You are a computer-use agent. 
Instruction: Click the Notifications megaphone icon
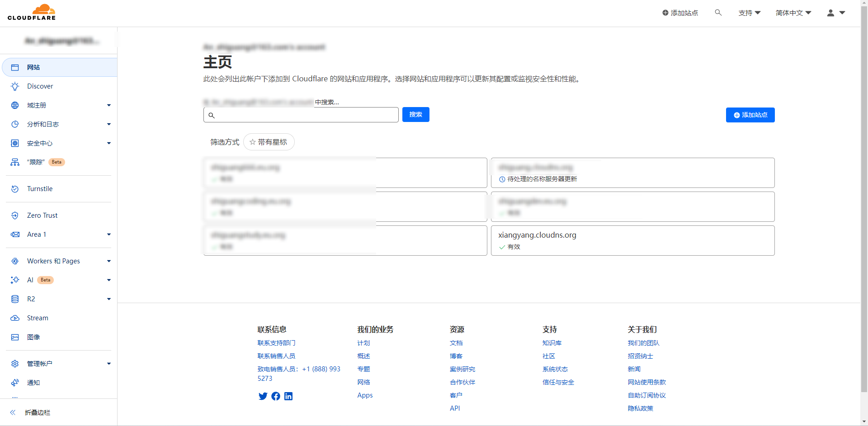click(15, 383)
